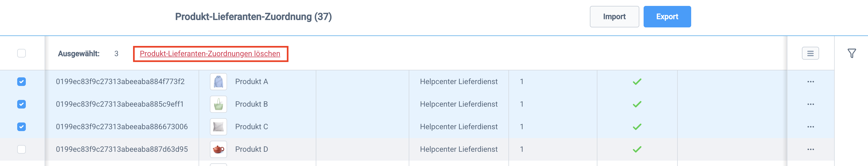868x166 pixels.
Task: Open the three-dot menu for Produkt B
Action: click(x=810, y=104)
